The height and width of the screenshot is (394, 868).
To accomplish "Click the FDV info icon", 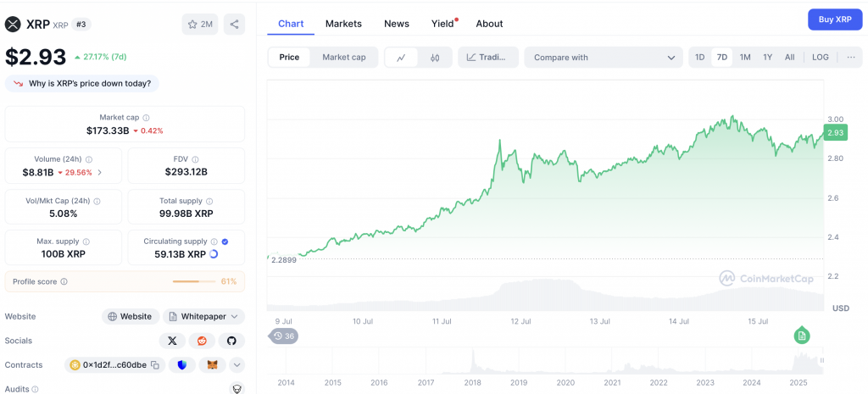I will point(196,159).
